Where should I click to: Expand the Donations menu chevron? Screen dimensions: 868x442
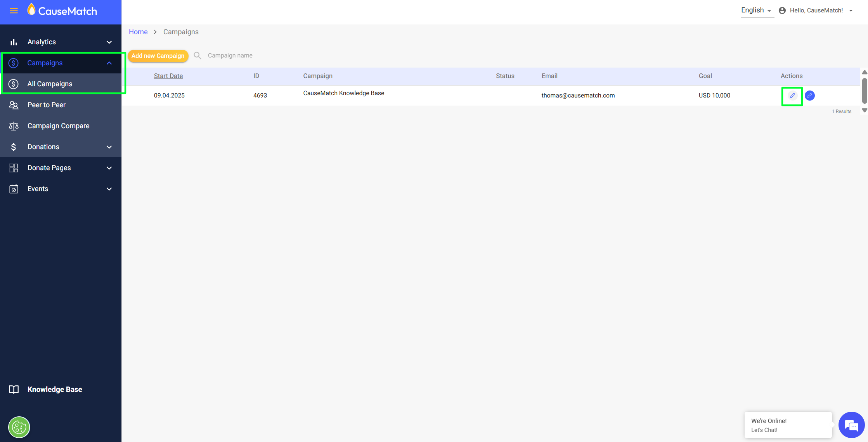coord(109,147)
